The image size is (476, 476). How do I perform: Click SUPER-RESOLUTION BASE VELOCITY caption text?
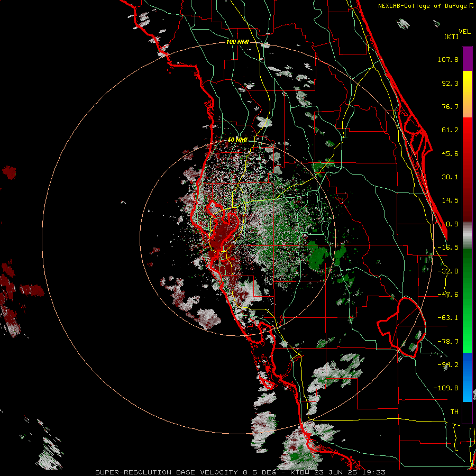coord(167,472)
